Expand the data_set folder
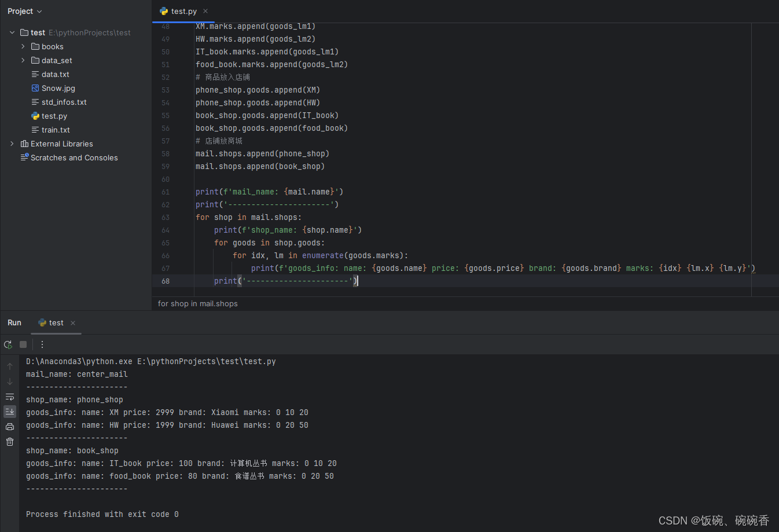 (23, 60)
